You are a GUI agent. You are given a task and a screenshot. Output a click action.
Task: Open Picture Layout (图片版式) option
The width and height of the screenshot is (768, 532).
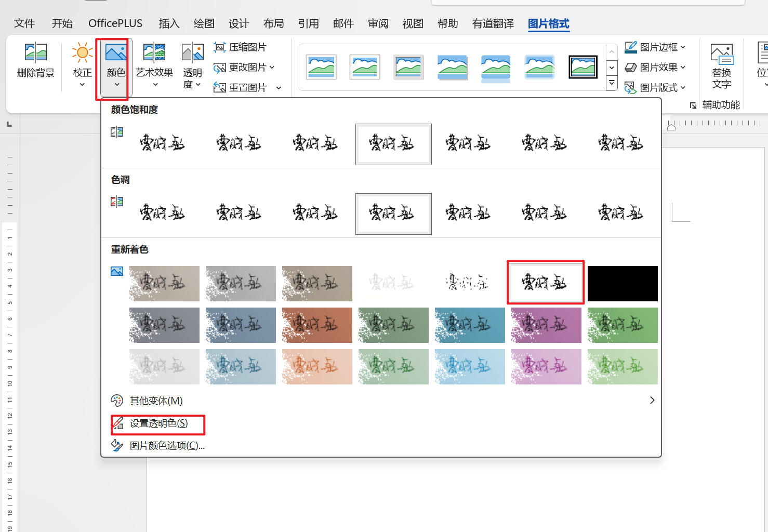[655, 88]
